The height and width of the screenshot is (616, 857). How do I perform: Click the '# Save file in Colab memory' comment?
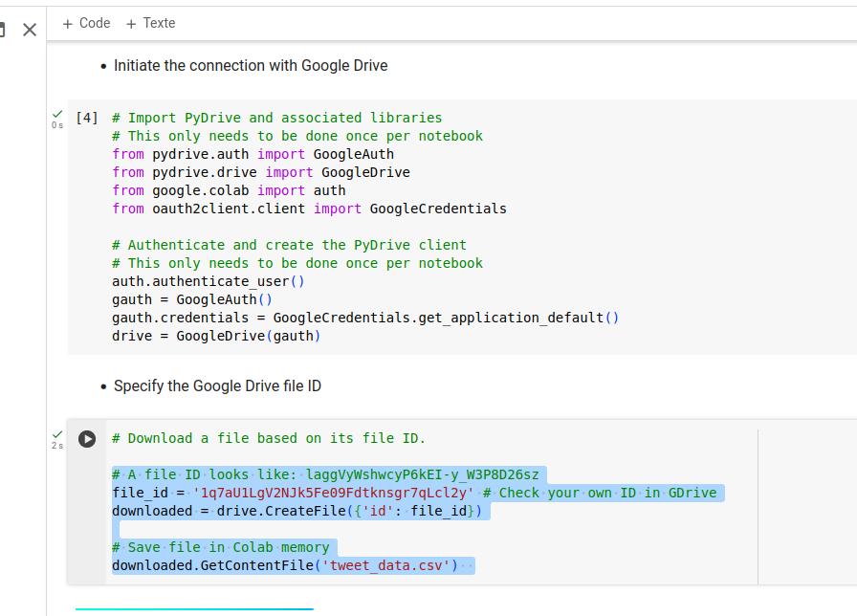220,547
